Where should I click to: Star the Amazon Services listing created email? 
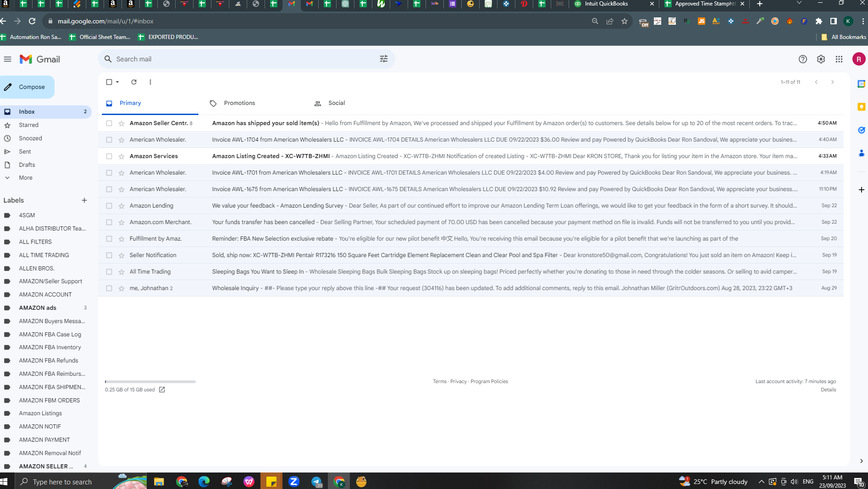[x=122, y=156]
